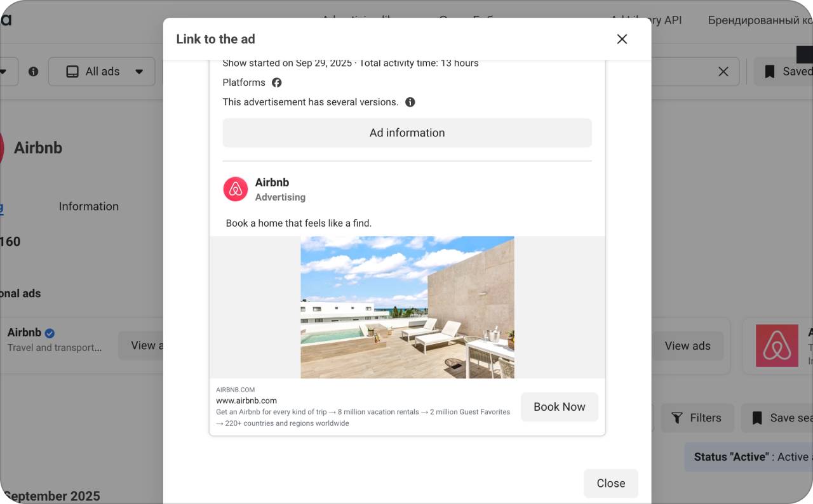Image resolution: width=813 pixels, height=504 pixels.
Task: Click the info icon beside "several versions" text
Action: pyautogui.click(x=410, y=102)
